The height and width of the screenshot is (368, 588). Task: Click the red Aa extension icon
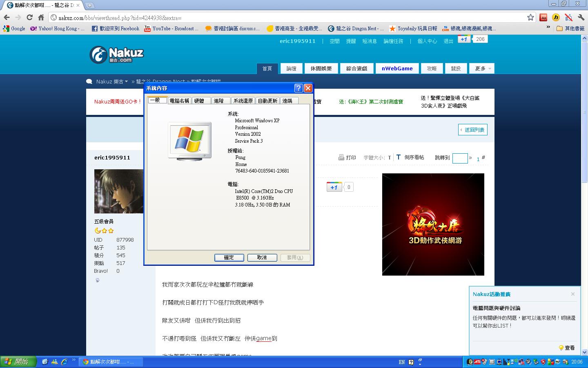(543, 17)
